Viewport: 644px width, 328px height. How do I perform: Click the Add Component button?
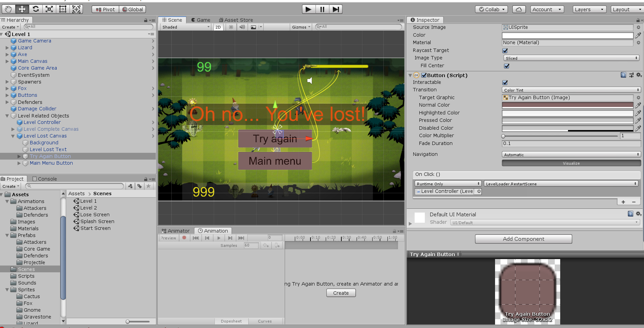(523, 239)
